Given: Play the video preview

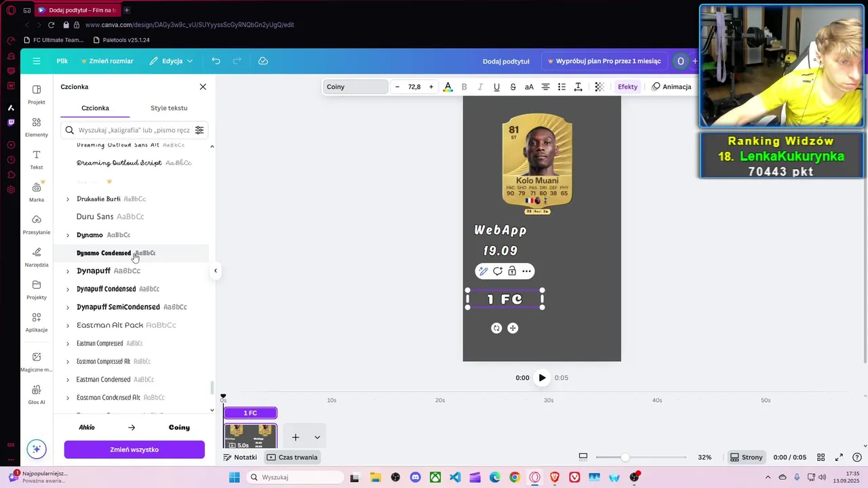Looking at the screenshot, I should 542,378.
